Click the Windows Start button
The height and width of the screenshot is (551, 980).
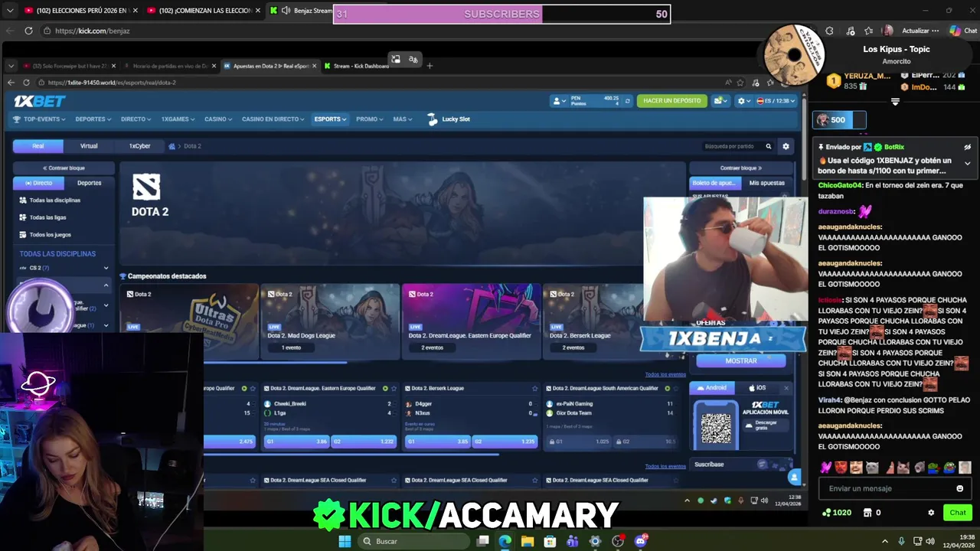point(345,541)
